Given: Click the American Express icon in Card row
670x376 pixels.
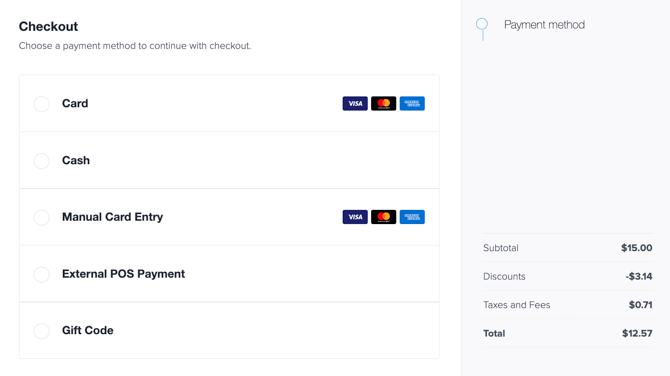Looking at the screenshot, I should [x=412, y=103].
